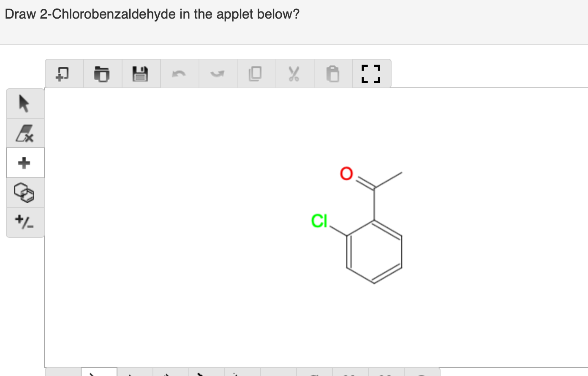Click the red oxygen atom
The height and width of the screenshot is (376, 588).
(346, 174)
